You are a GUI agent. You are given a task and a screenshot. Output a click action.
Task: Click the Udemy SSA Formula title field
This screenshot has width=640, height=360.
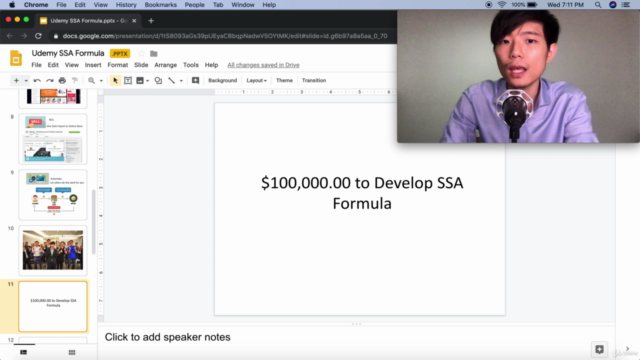68,53
